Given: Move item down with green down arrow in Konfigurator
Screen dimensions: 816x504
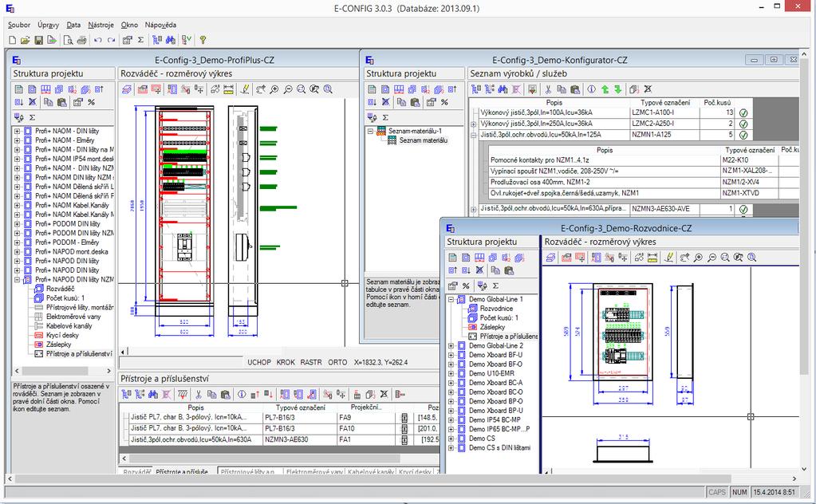Looking at the screenshot, I should pos(617,89).
